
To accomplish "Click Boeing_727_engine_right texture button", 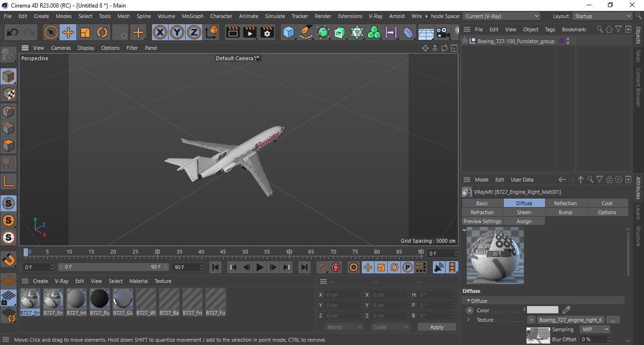I will point(571,320).
